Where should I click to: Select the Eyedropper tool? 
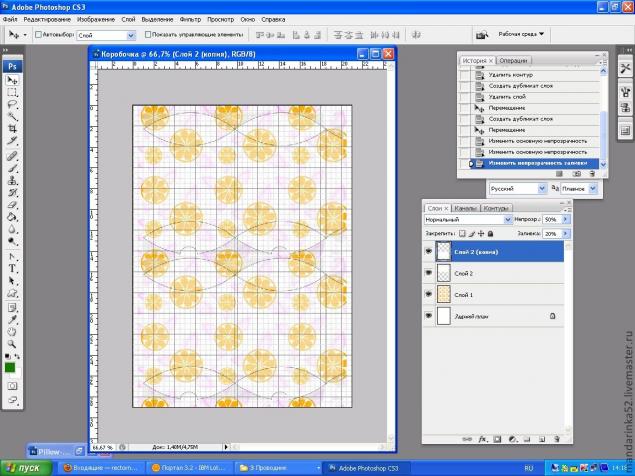coord(12,320)
